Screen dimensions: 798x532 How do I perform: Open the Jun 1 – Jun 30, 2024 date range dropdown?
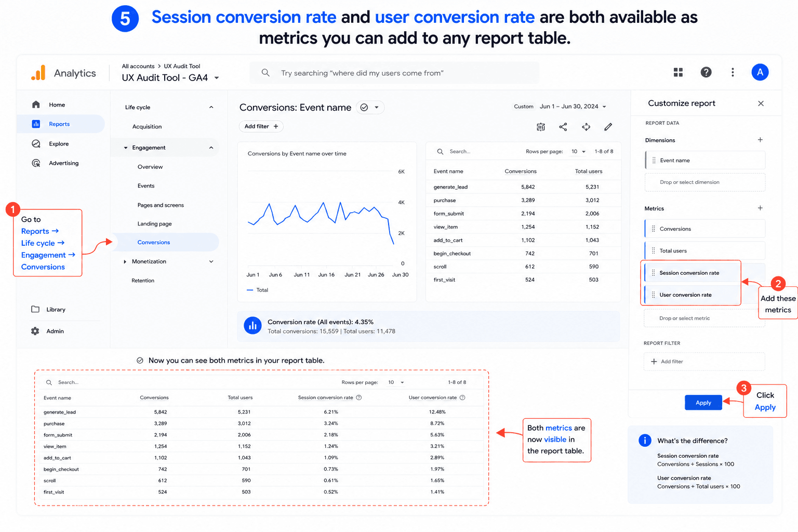pos(573,107)
